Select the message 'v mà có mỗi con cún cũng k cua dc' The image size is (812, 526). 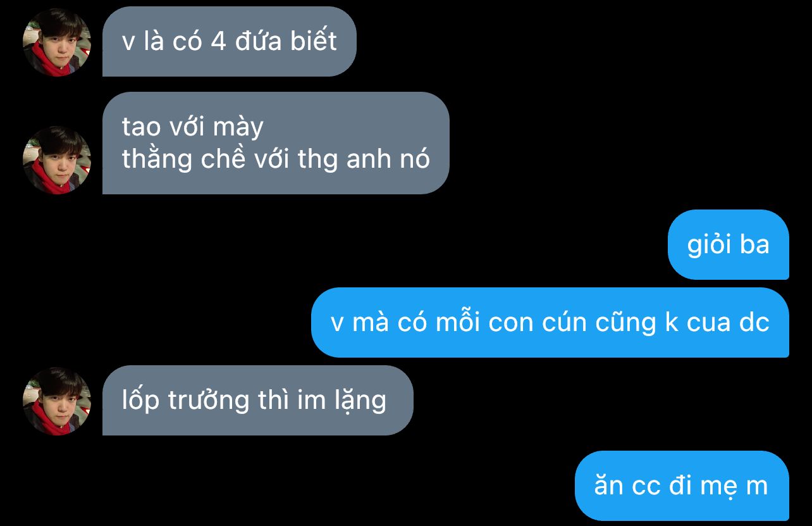(x=550, y=323)
